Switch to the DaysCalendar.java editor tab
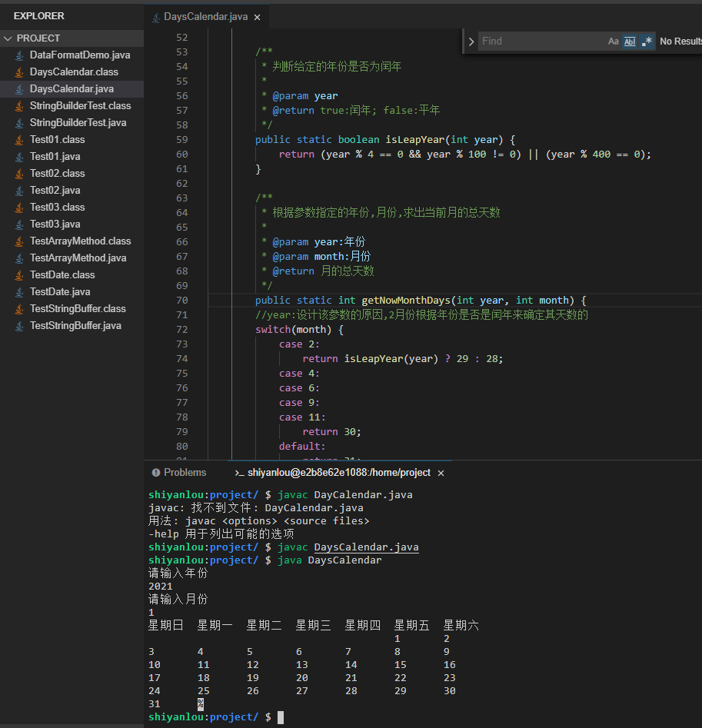Viewport: 702px width, 728px height. point(205,17)
